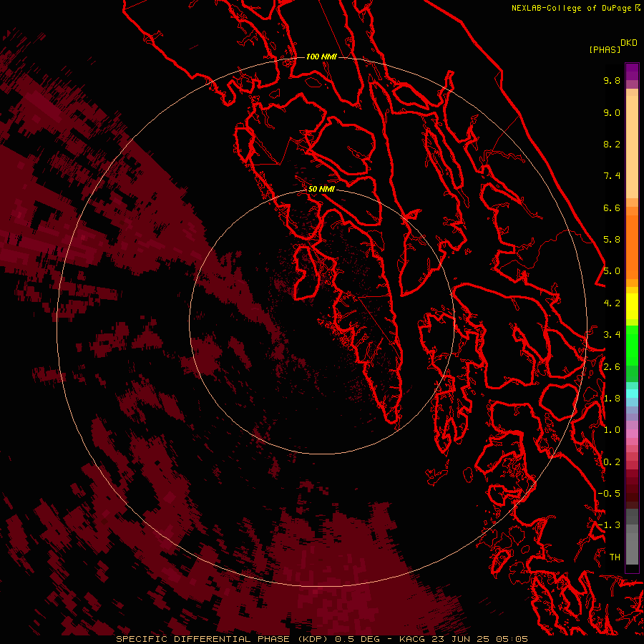Click the -0.5 legend value
Viewport: 644px width, 644px height.
tap(609, 494)
